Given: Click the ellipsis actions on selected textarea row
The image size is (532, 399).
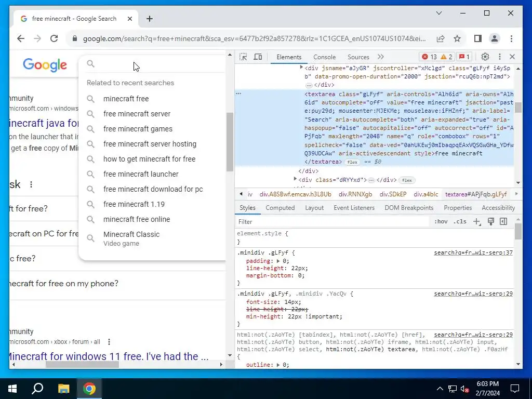Looking at the screenshot, I should 238,94.
